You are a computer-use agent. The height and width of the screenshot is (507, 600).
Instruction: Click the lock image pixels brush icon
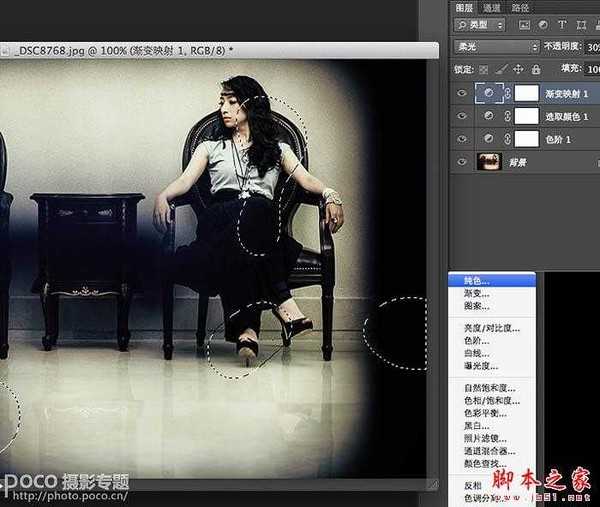pos(501,69)
